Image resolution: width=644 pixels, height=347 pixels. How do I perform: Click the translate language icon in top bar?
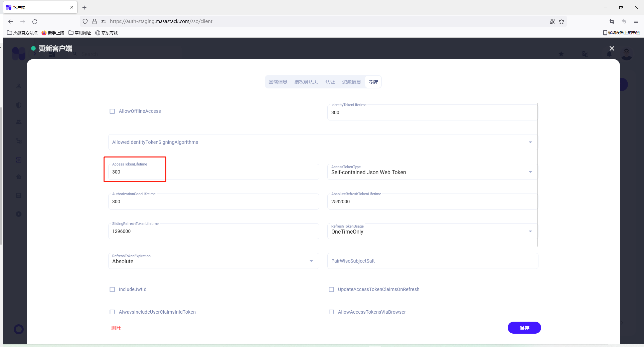coord(585,54)
